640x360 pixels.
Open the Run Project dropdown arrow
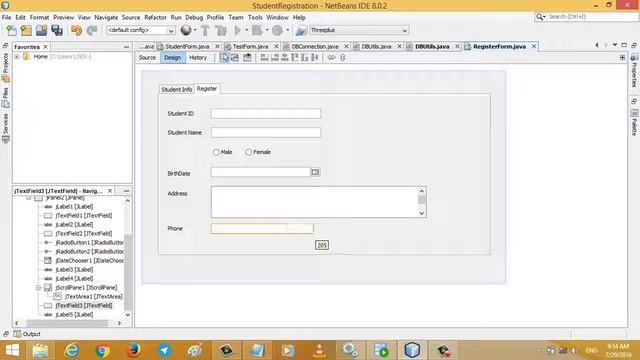tap(246, 30)
